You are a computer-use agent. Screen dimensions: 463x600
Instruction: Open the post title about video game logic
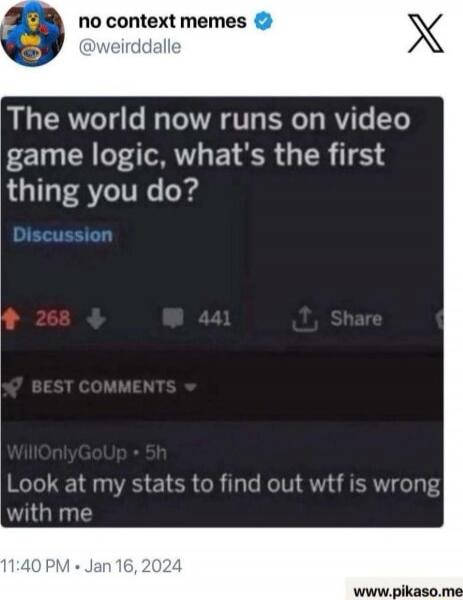click(x=209, y=155)
